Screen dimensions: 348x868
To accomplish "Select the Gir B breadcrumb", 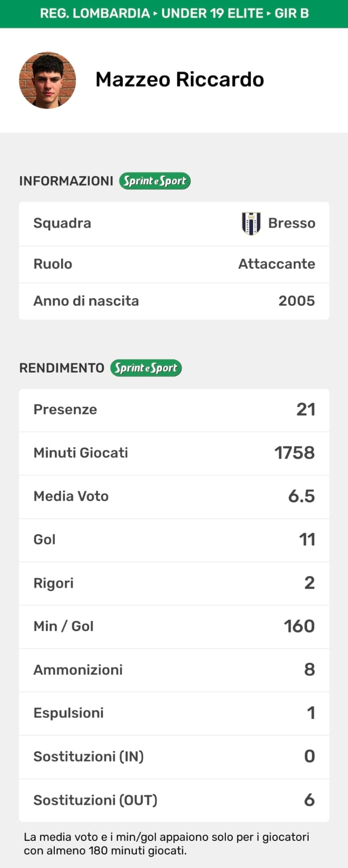I will (292, 13).
